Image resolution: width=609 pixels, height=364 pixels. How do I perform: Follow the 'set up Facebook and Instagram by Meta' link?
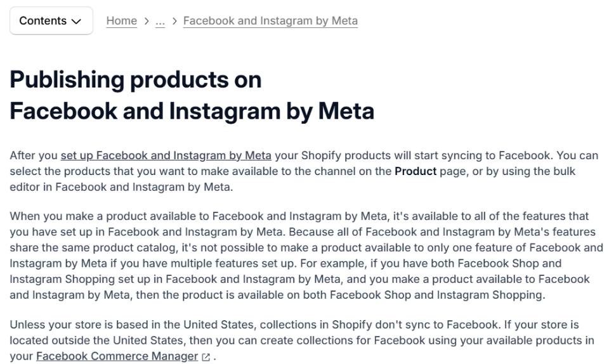tap(166, 155)
